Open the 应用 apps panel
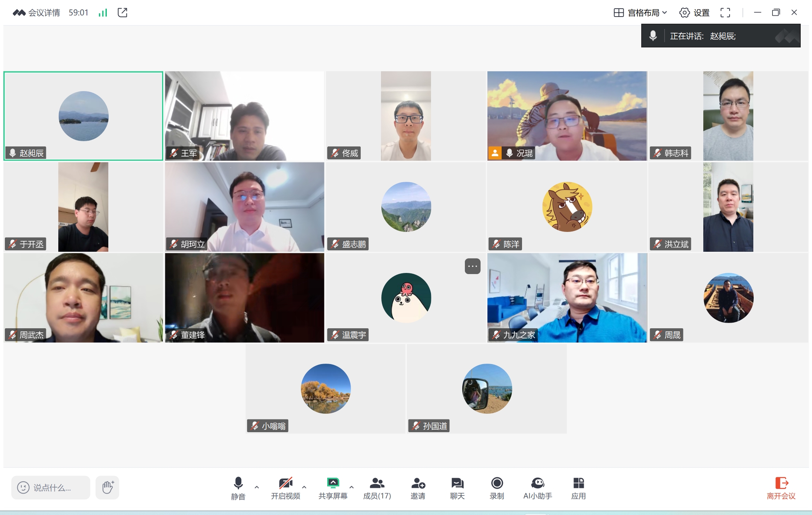The height and width of the screenshot is (515, 812). coord(578,488)
